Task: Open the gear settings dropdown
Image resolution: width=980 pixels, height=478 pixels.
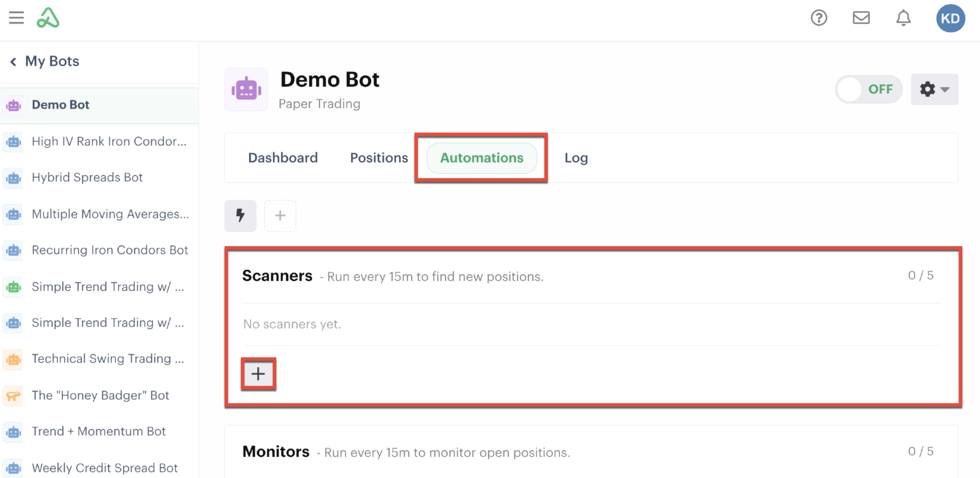Action: [x=934, y=89]
